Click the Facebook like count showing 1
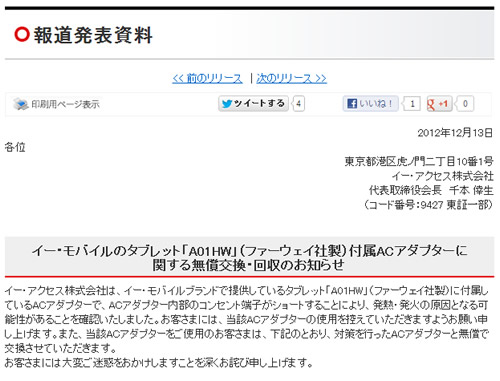The image size is (500, 381). tap(411, 104)
